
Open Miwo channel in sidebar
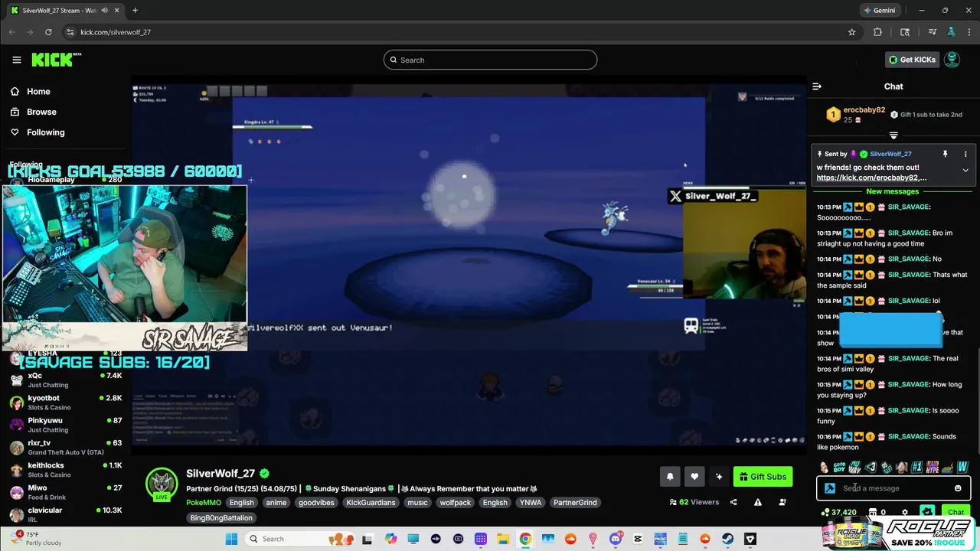click(x=65, y=492)
